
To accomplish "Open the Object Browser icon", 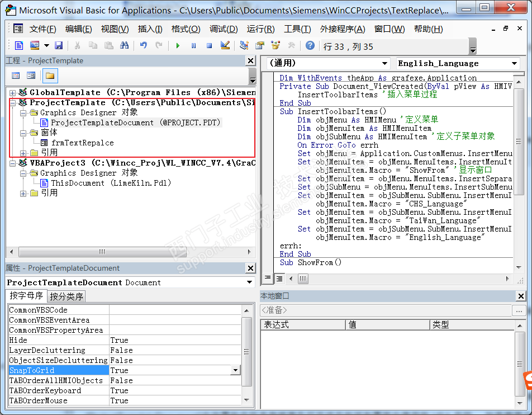I will point(275,46).
